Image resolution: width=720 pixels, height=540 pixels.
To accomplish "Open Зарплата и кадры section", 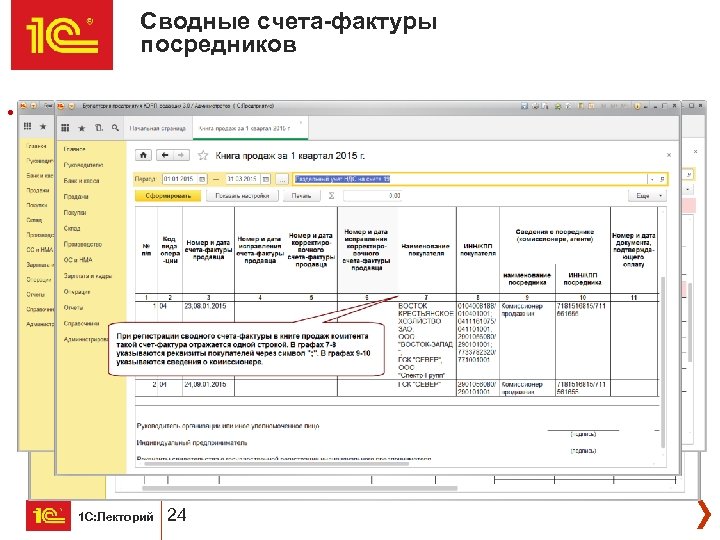I will click(88, 276).
